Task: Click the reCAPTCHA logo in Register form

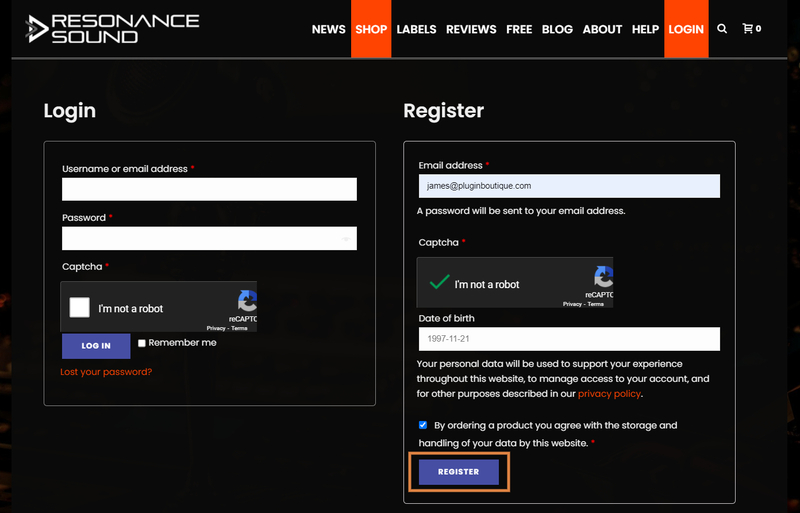Action: pyautogui.click(x=604, y=277)
